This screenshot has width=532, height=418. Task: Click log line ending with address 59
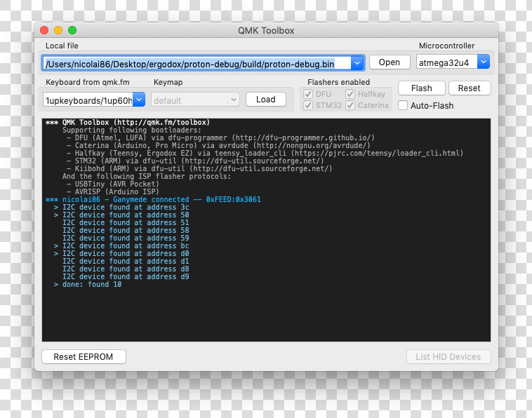tap(126, 238)
